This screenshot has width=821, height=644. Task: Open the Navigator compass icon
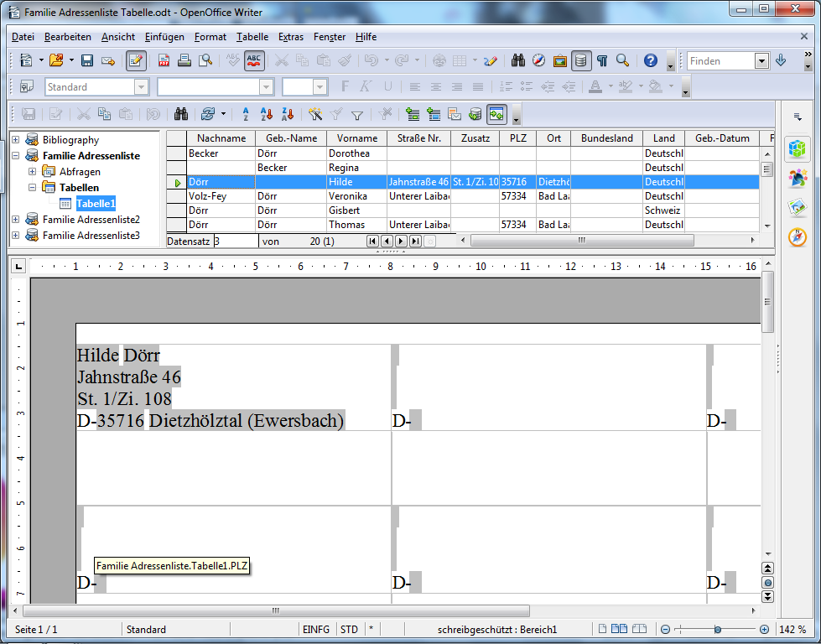point(538,60)
